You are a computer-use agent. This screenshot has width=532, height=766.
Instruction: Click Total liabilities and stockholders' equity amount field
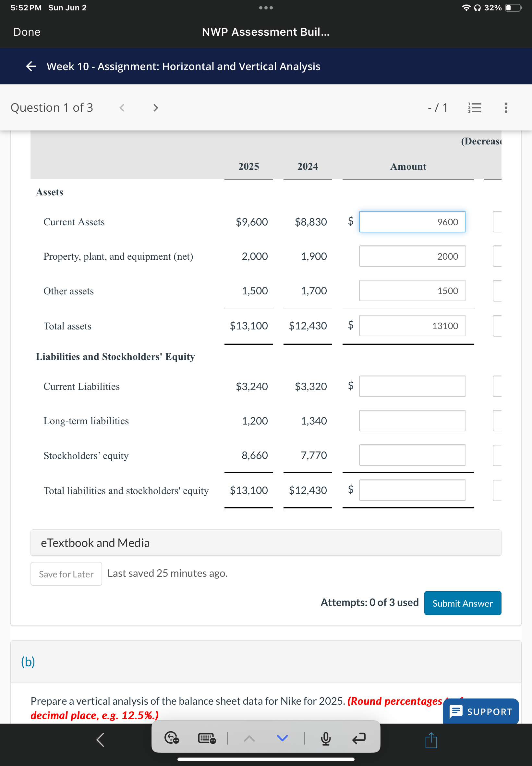[412, 490]
